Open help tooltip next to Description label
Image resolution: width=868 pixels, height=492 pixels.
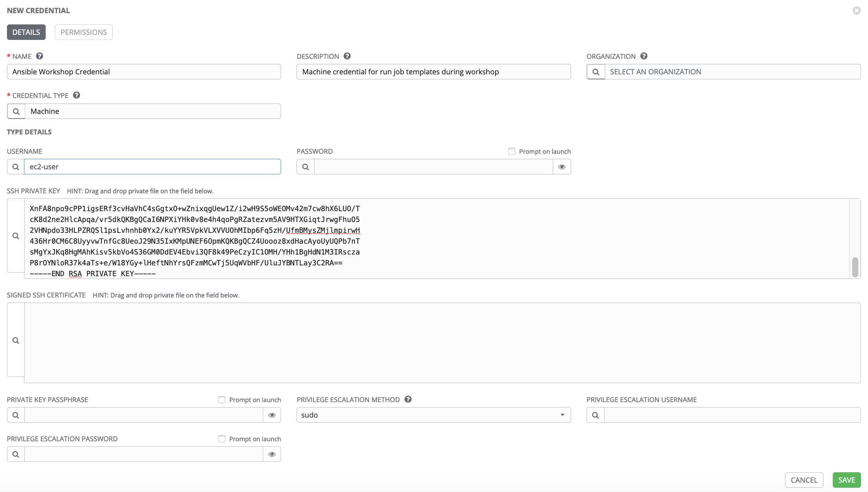click(x=347, y=56)
